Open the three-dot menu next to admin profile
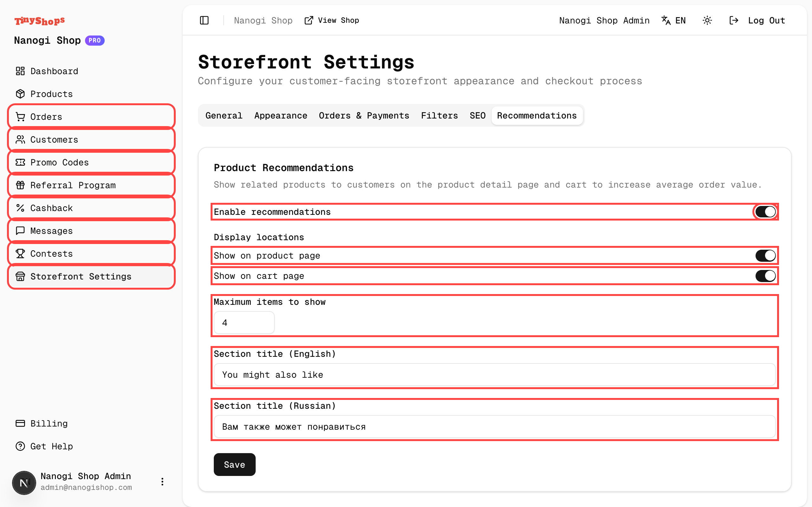812x507 pixels. [162, 482]
